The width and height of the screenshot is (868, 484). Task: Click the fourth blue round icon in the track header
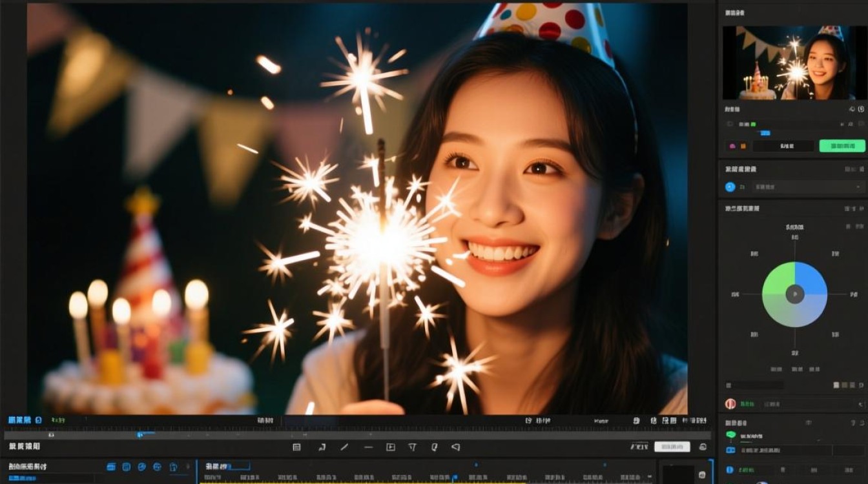(157, 467)
